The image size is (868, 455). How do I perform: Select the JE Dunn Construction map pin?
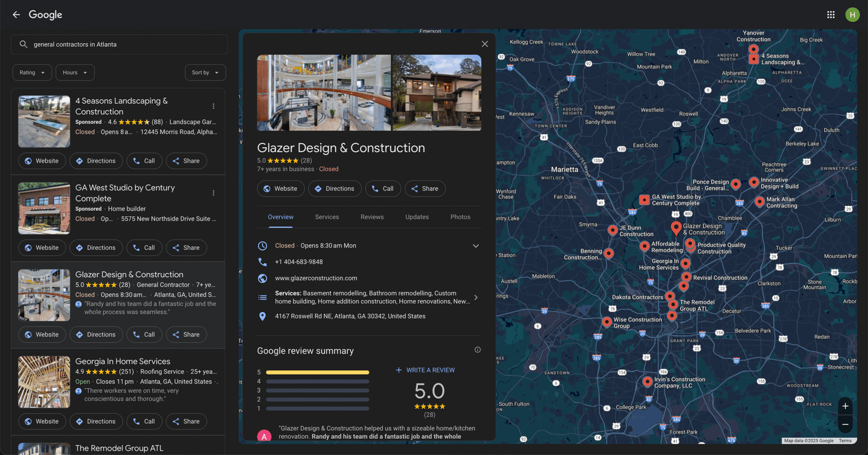(612, 230)
